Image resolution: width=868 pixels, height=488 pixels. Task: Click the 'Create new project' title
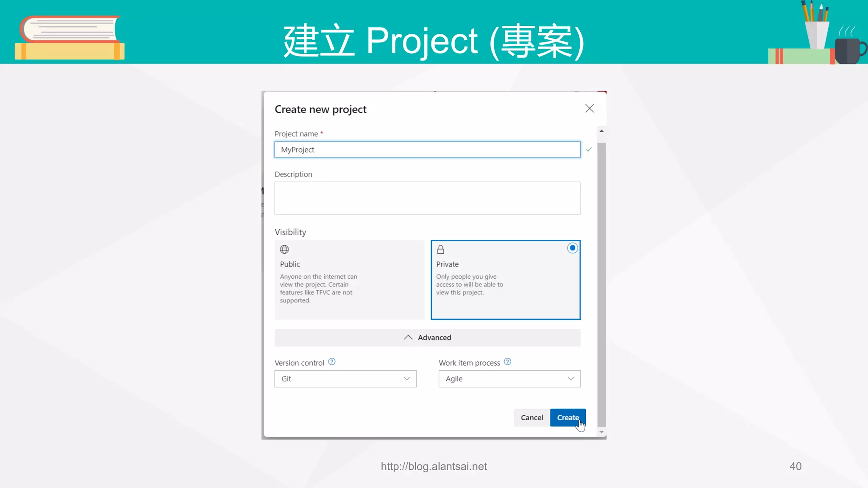320,109
